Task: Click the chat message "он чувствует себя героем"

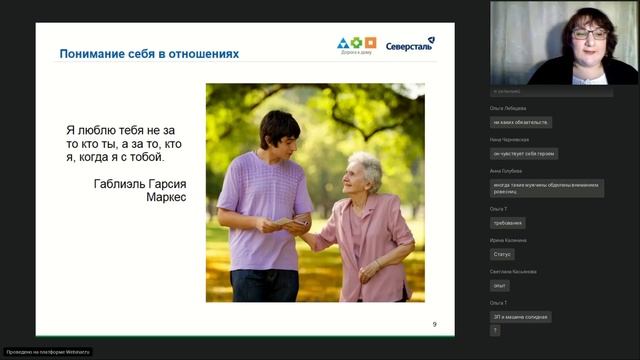Action: tap(524, 154)
